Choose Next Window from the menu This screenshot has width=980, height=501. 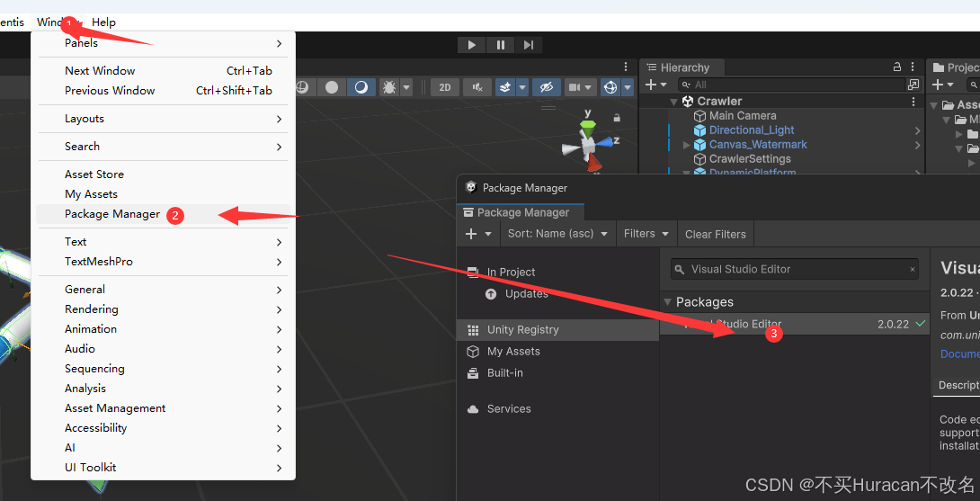coord(163,71)
